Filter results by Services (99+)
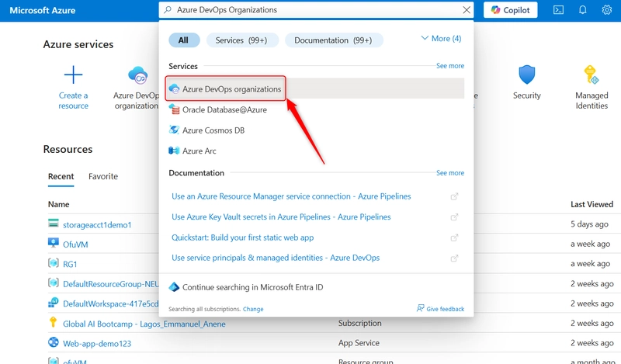The width and height of the screenshot is (621, 364). click(x=241, y=40)
